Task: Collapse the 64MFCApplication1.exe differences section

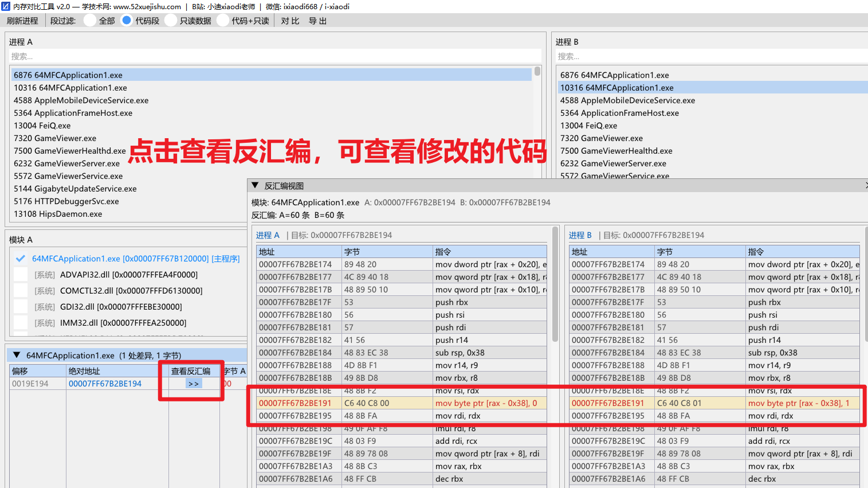Action: pos(17,355)
